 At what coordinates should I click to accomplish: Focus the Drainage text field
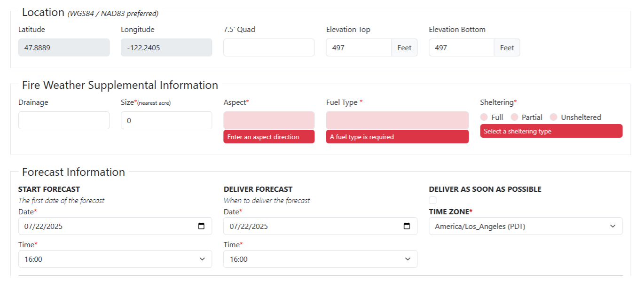click(x=64, y=120)
